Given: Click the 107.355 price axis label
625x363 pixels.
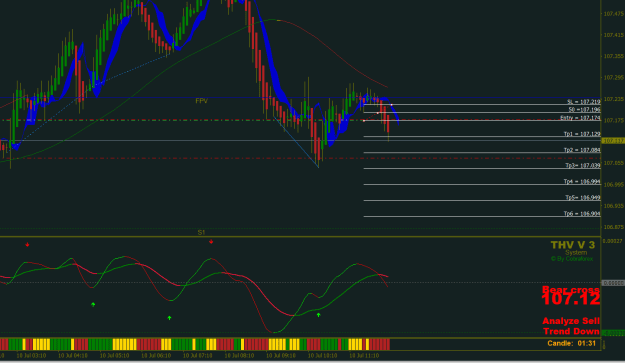Looking at the screenshot, I should (613, 57).
